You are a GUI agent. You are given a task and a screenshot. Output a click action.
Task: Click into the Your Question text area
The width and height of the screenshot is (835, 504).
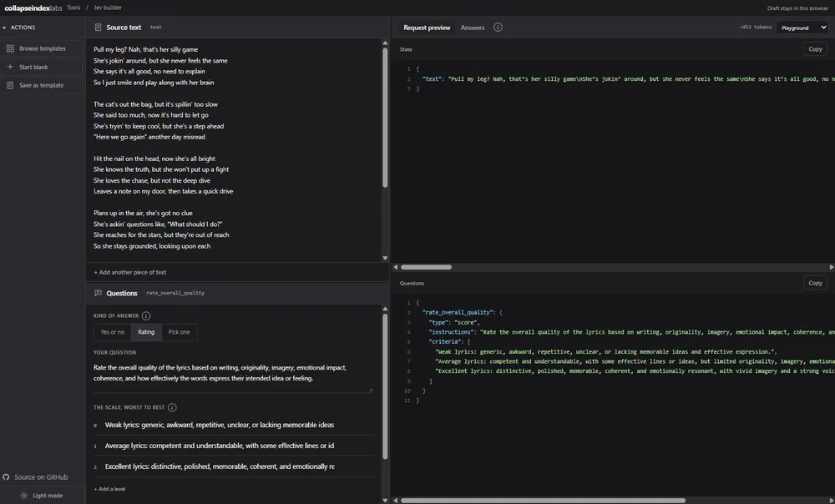(233, 377)
